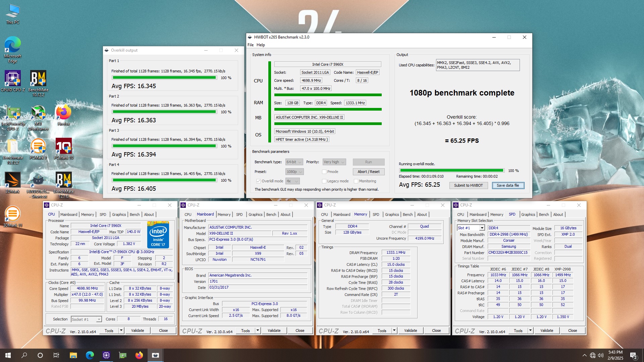The image size is (644, 362).
Task: Open taskbar Search icon
Action: [24, 355]
